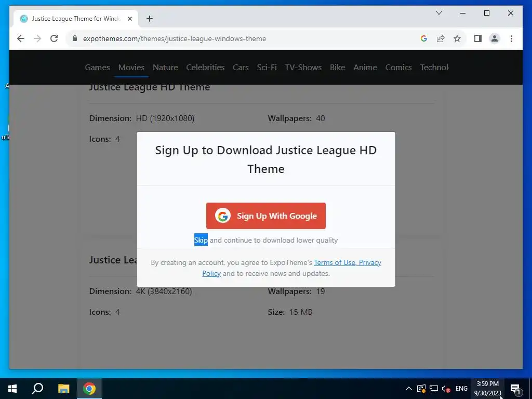The image size is (532, 399).
Task: Click the dialog title heading text
Action: pos(265,159)
